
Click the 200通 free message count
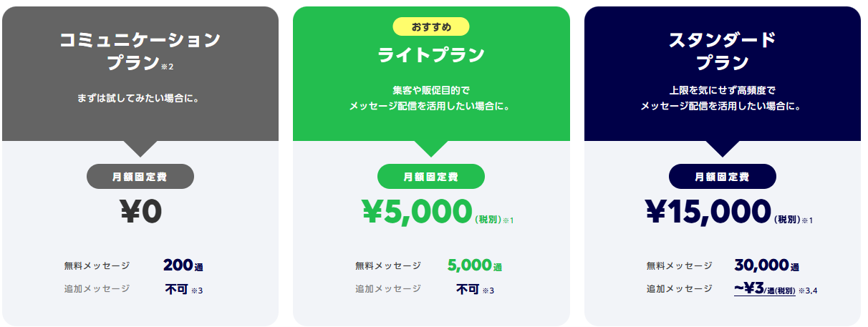(x=183, y=265)
